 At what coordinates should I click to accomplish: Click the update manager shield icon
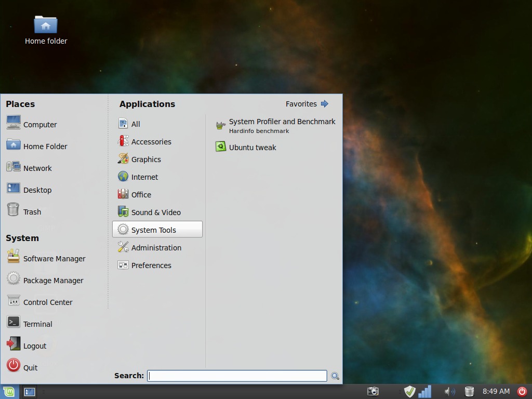click(410, 391)
